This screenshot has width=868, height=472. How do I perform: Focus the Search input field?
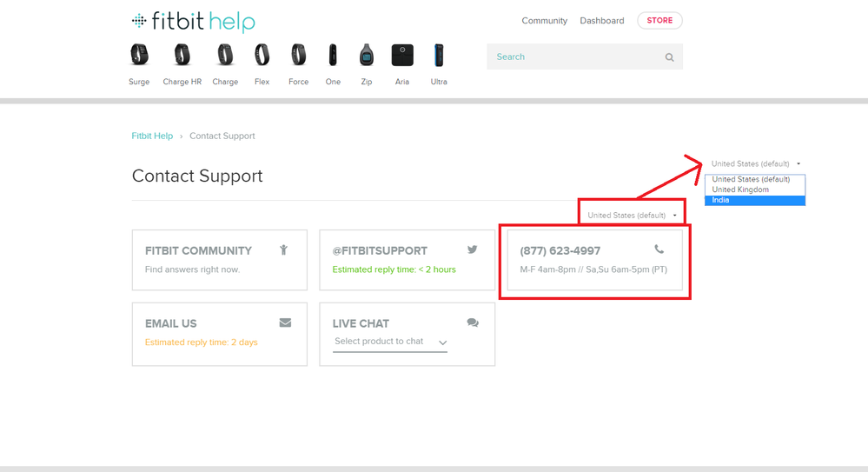point(585,57)
